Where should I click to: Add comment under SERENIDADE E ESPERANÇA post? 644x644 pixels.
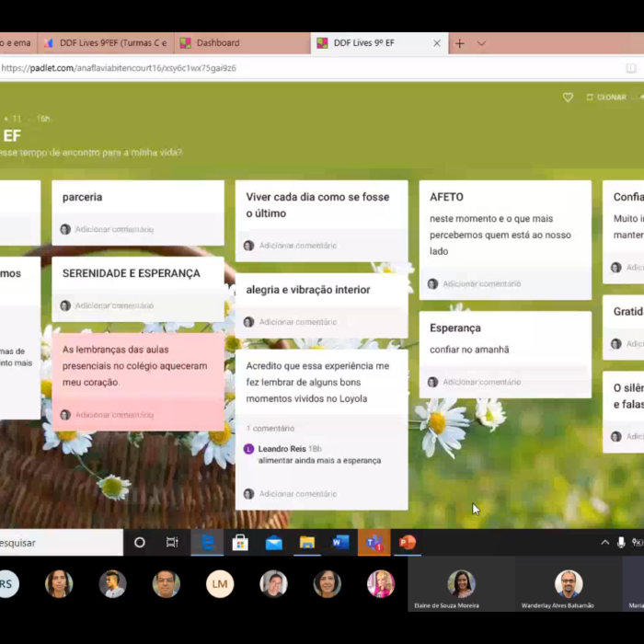coord(114,305)
